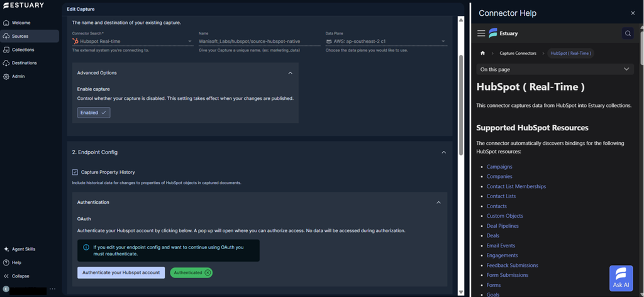644x297 pixels.
Task: Go to Sources in sidebar
Action: tap(30, 36)
